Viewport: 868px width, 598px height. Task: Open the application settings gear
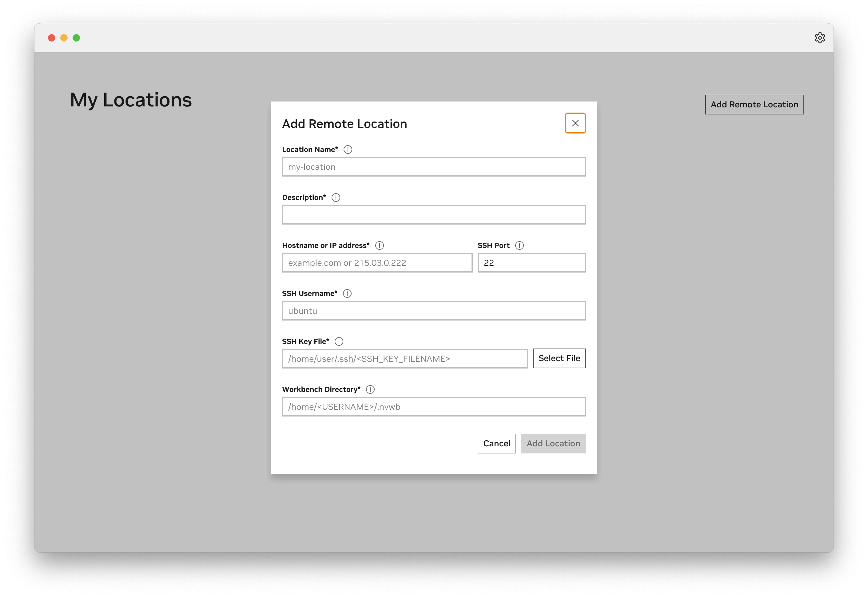click(820, 38)
